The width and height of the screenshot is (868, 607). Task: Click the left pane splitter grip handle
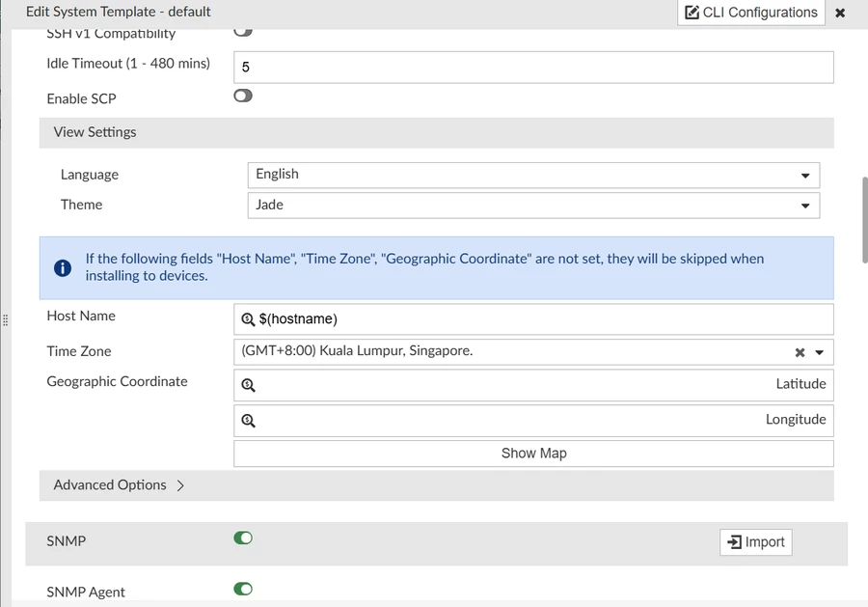(x=6, y=320)
